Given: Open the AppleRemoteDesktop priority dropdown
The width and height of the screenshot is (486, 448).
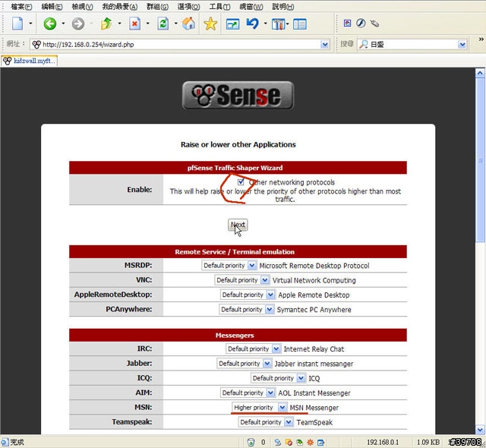Looking at the screenshot, I should point(248,295).
